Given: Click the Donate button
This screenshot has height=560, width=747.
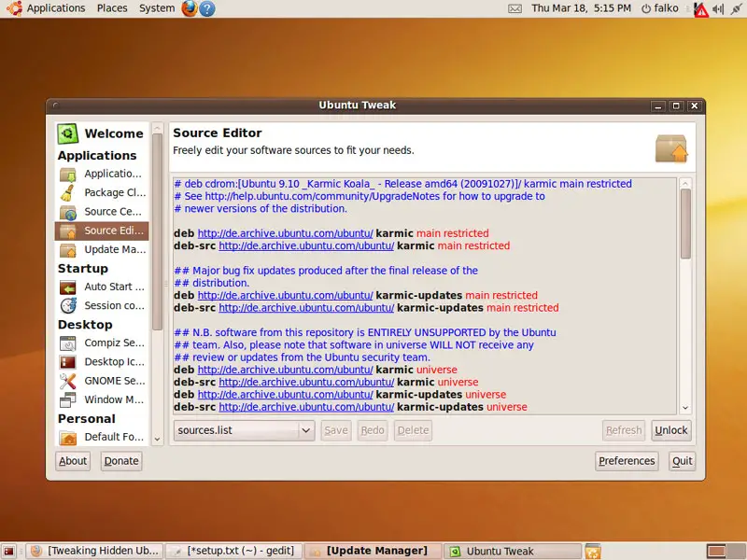Looking at the screenshot, I should [x=121, y=461].
